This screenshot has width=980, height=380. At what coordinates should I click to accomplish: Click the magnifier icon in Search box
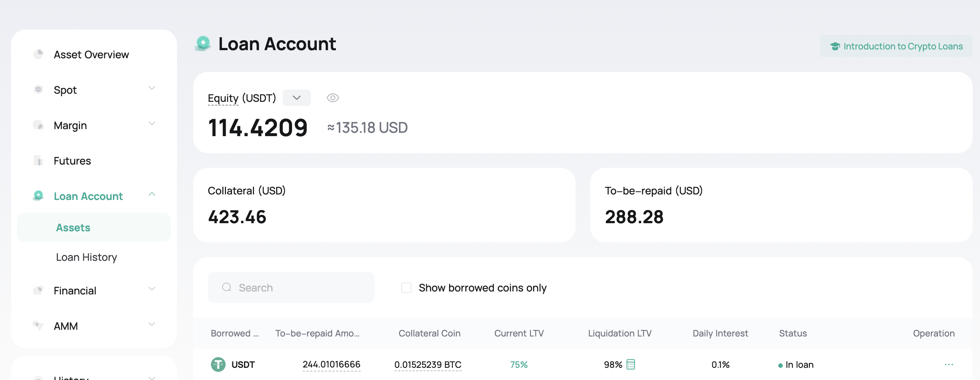227,287
